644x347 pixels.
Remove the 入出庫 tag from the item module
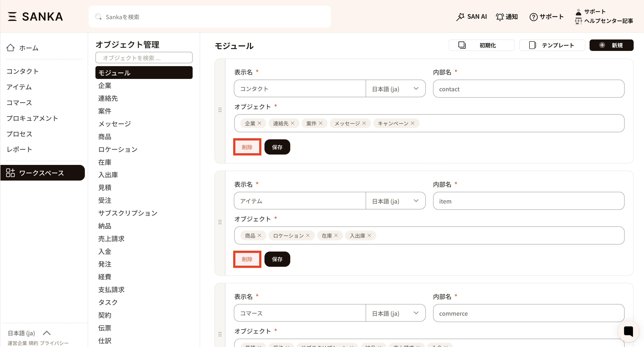(x=369, y=235)
